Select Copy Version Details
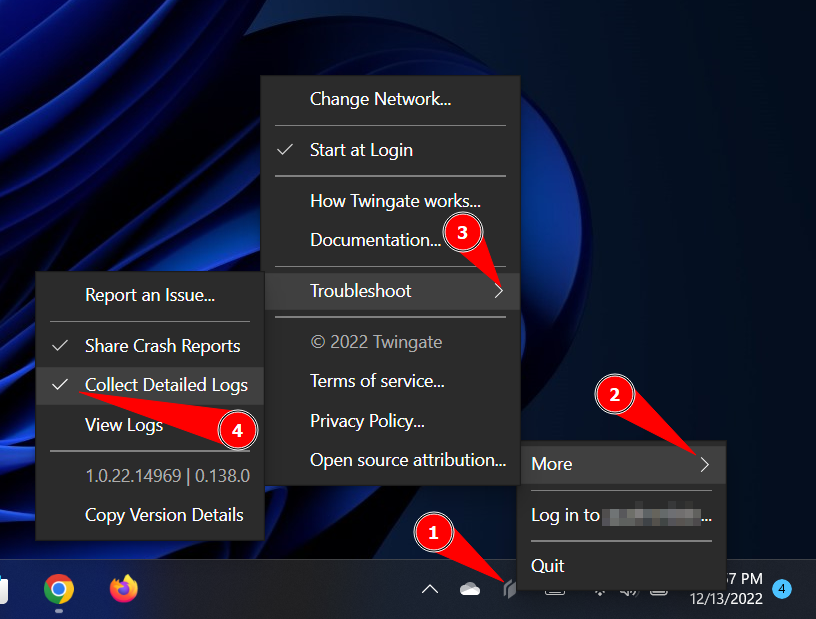 pyautogui.click(x=164, y=515)
